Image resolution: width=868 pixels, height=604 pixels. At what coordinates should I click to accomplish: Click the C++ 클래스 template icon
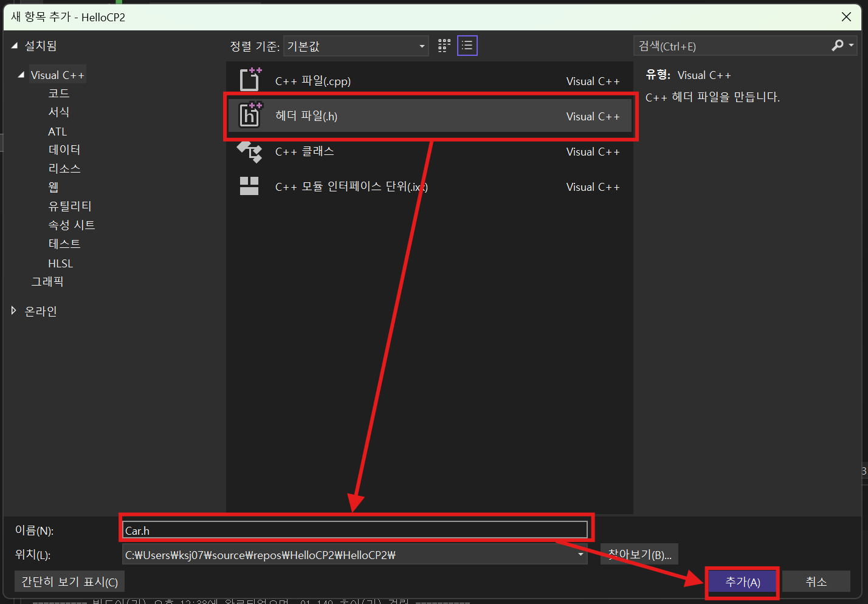pos(250,151)
